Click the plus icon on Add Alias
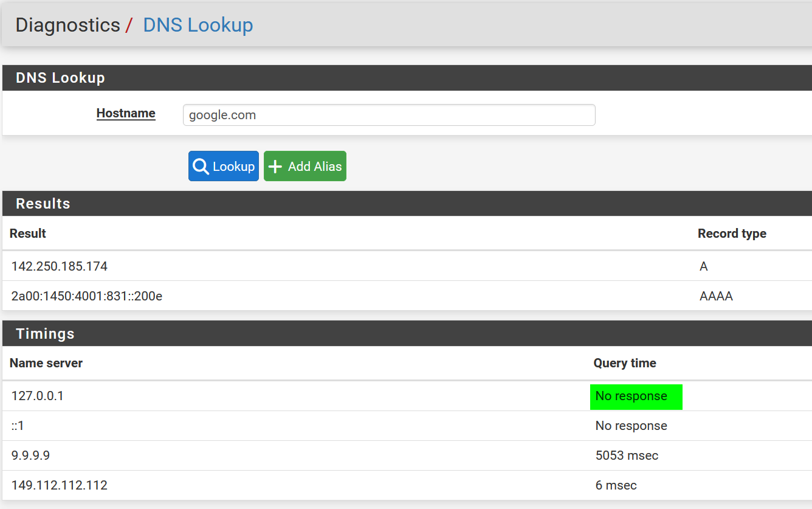This screenshot has height=509, width=812. coord(275,167)
